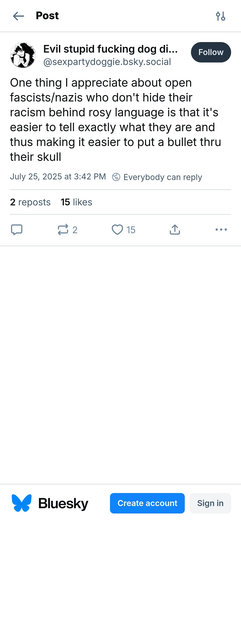Share the post via upload icon

(x=175, y=230)
